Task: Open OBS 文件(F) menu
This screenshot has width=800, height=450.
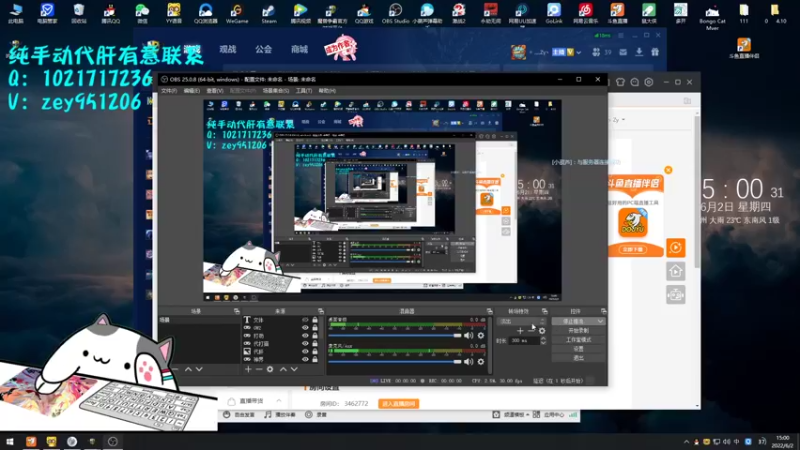Action: (x=168, y=91)
